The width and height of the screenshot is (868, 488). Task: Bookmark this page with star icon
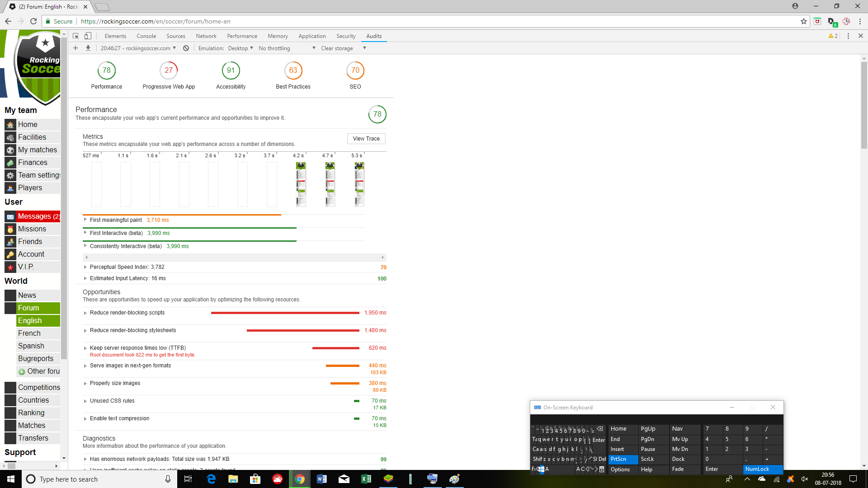coord(803,21)
